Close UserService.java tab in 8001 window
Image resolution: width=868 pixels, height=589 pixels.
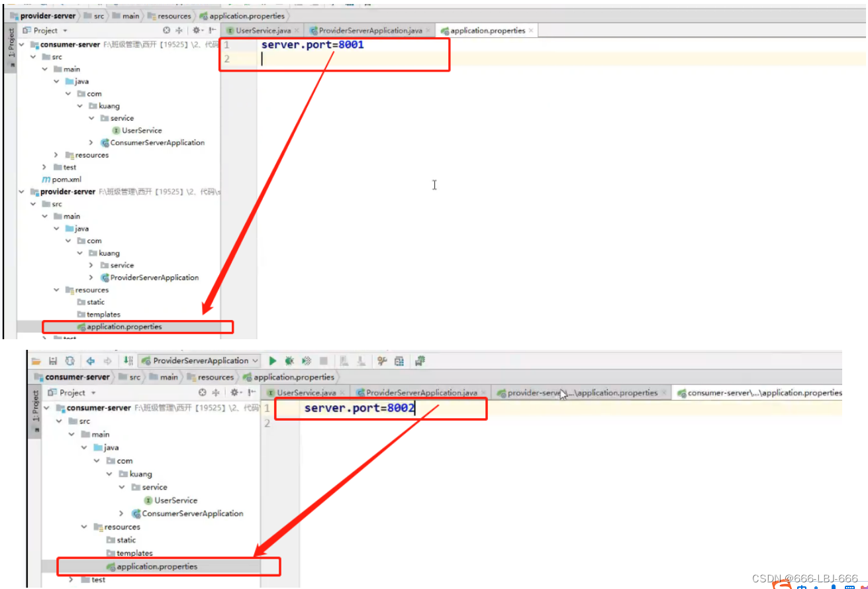point(297,30)
